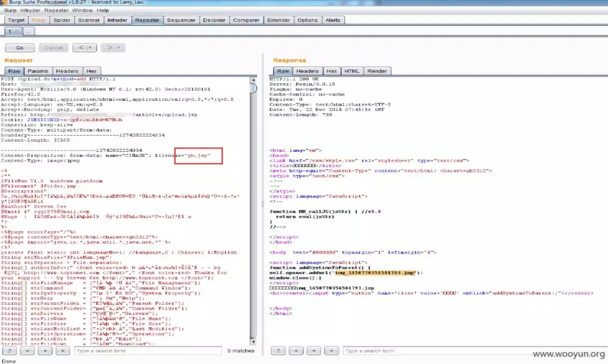Open request search help (?) button
The image size is (608, 364).
[x=10, y=350]
